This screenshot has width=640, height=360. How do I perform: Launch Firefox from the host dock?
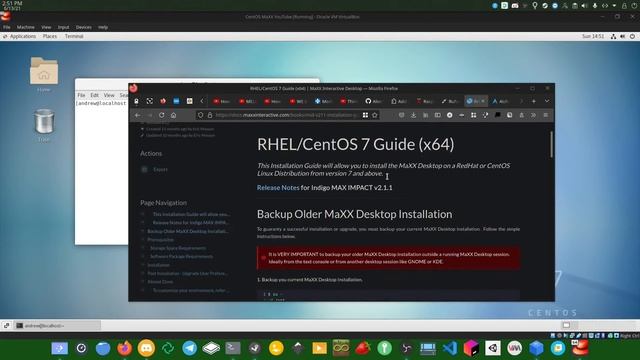pyautogui.click(x=124, y=348)
